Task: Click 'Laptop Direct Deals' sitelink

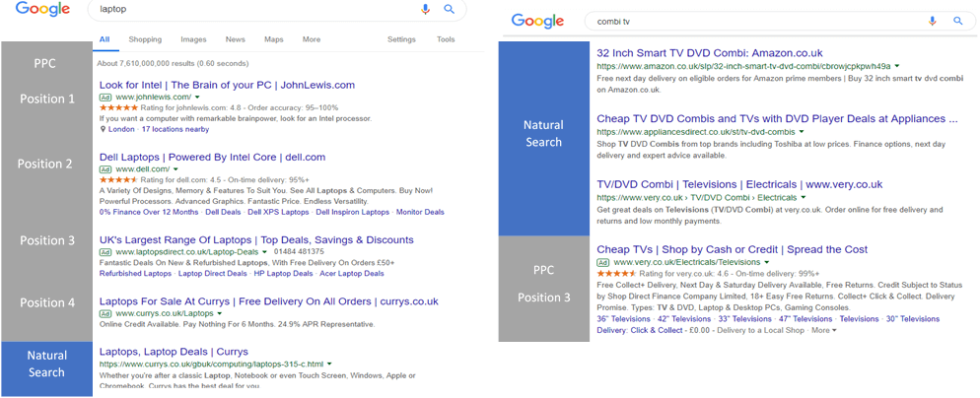Action: coord(213,274)
